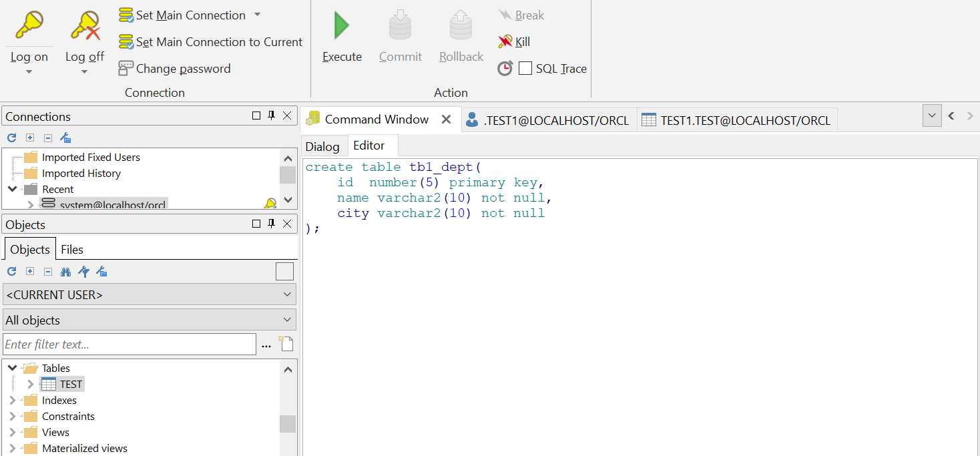980x456 pixels.
Task: Click the wrench configure icon in Objects toolbar
Action: point(101,271)
